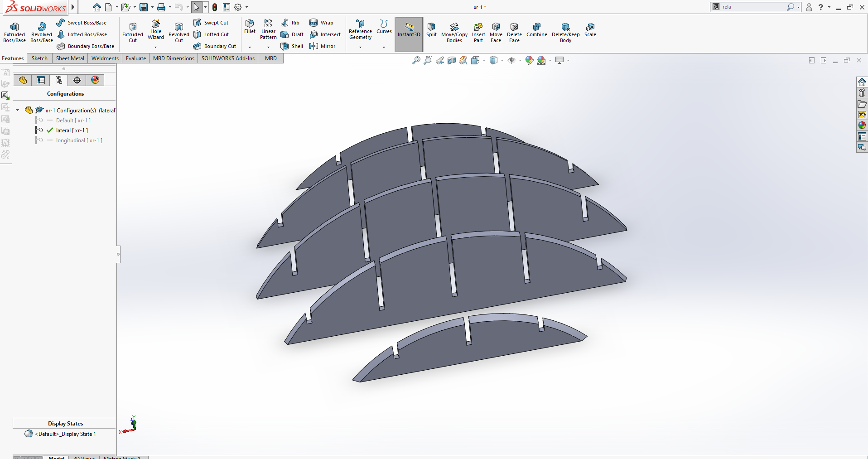Select the Shell feature
Viewport: 868px width, 459px height.
click(292, 46)
